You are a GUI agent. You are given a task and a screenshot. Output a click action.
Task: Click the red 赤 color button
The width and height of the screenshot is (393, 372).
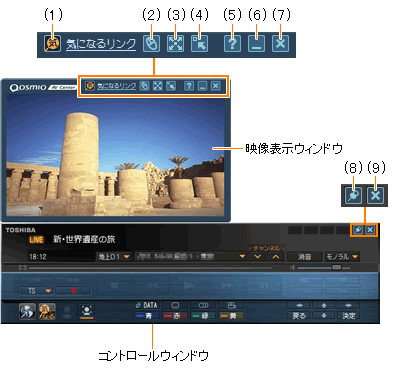coord(175,315)
